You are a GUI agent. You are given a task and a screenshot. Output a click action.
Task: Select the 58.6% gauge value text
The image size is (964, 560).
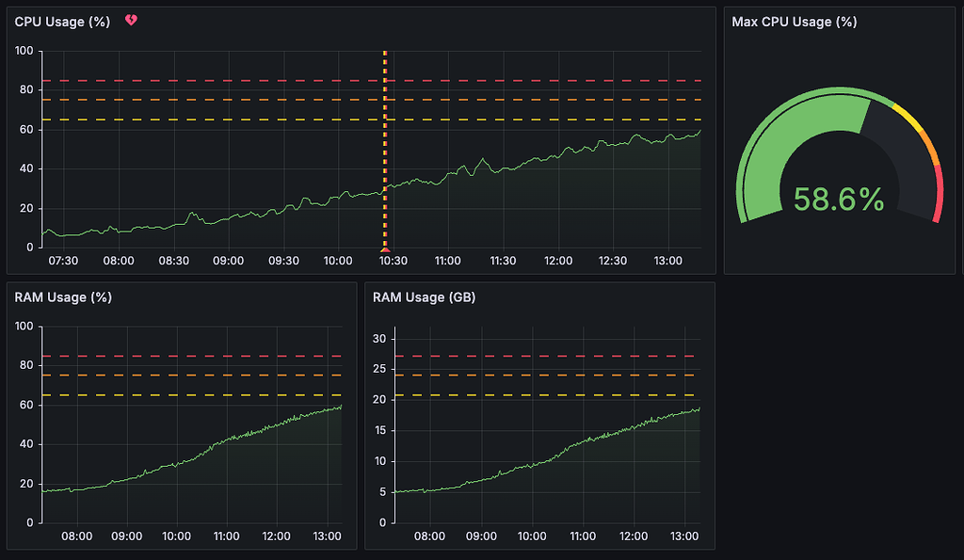click(838, 200)
